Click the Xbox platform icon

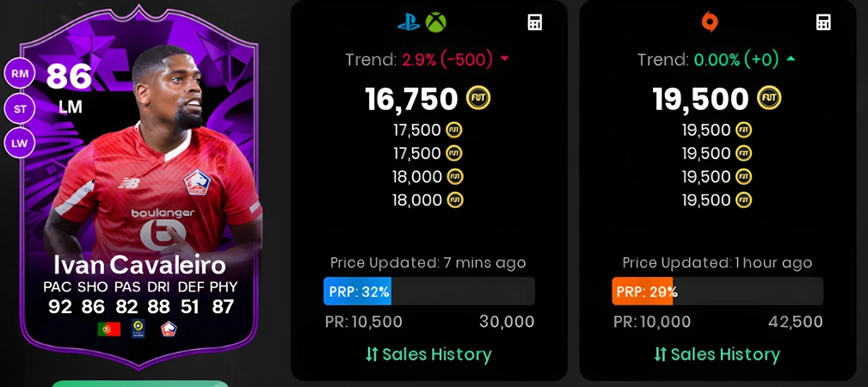[435, 22]
